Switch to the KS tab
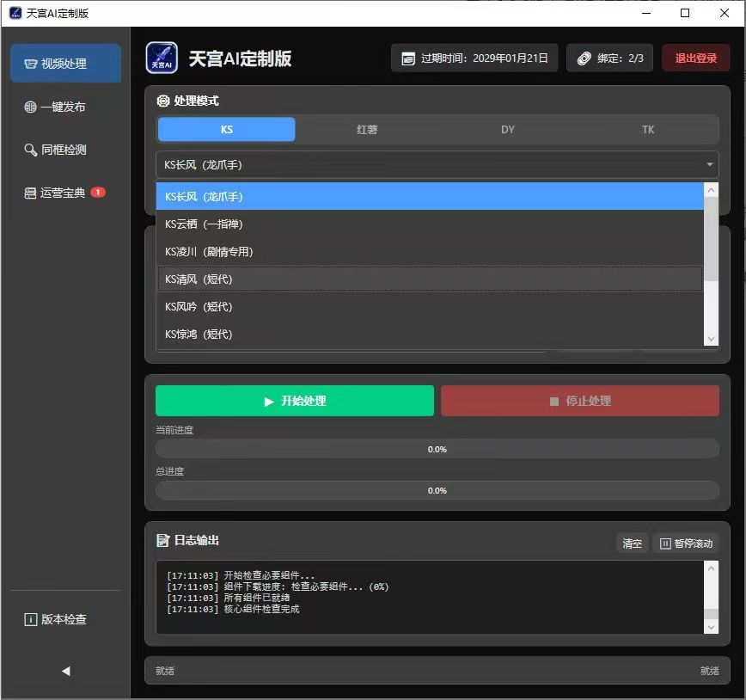 [x=227, y=130]
